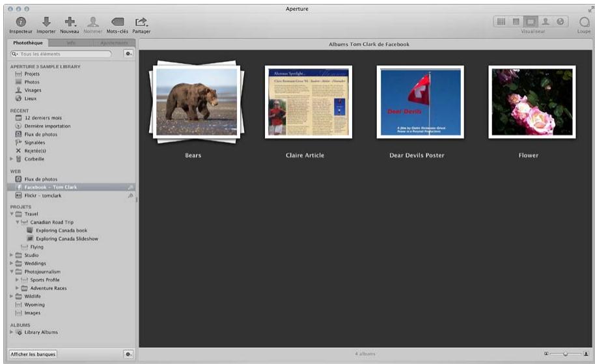
Task: Select Projets in the library
Action: [x=32, y=74]
